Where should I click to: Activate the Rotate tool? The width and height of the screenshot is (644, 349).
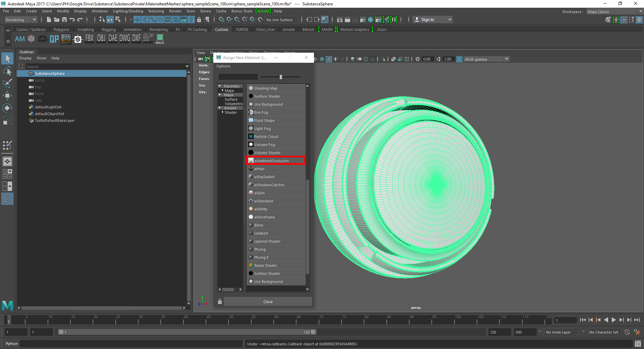(7, 108)
